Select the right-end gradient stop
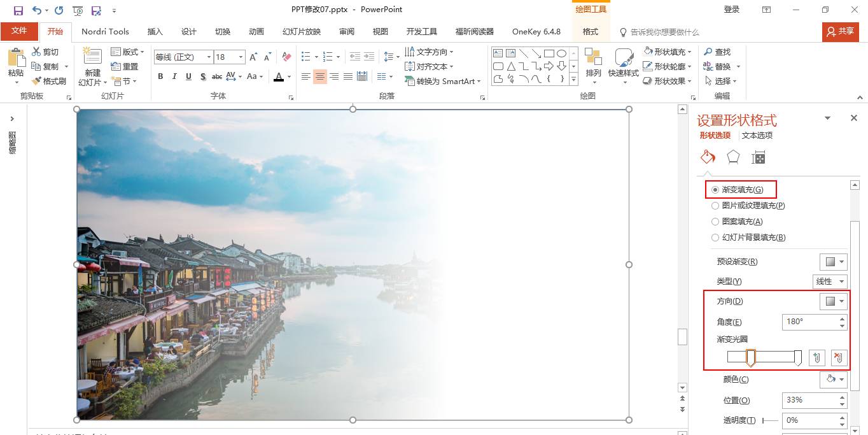868x435 pixels. pyautogui.click(x=797, y=358)
